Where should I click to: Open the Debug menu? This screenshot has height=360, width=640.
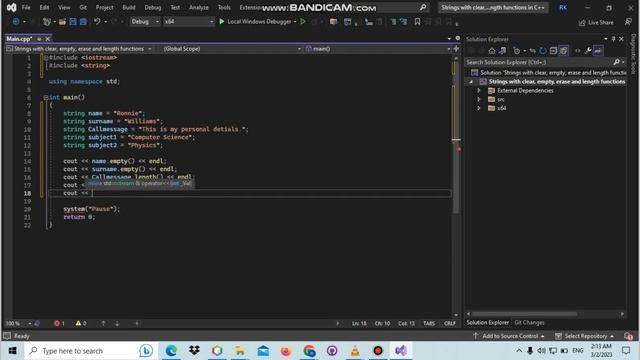point(153,7)
